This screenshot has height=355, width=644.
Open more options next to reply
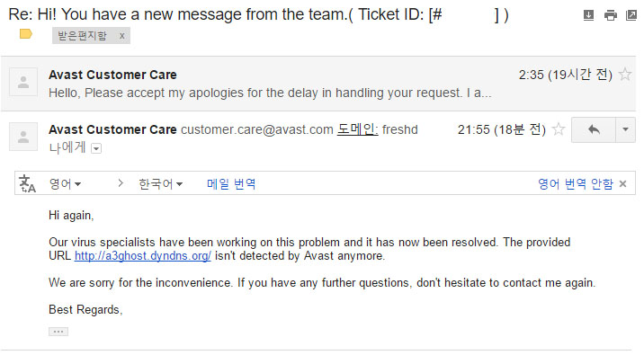point(625,129)
